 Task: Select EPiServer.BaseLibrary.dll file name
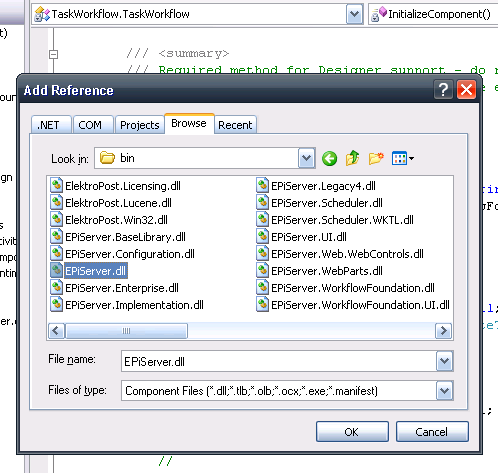(125, 237)
